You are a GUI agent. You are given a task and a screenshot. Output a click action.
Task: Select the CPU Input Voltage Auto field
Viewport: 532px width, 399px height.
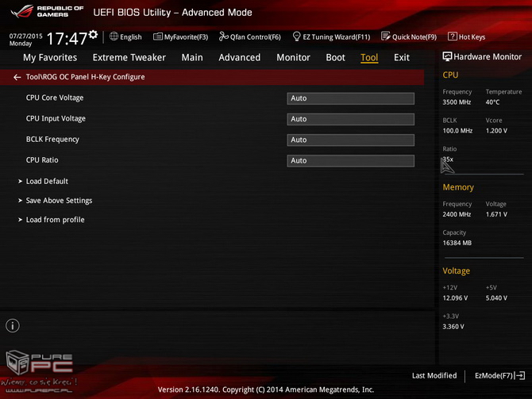click(x=350, y=119)
